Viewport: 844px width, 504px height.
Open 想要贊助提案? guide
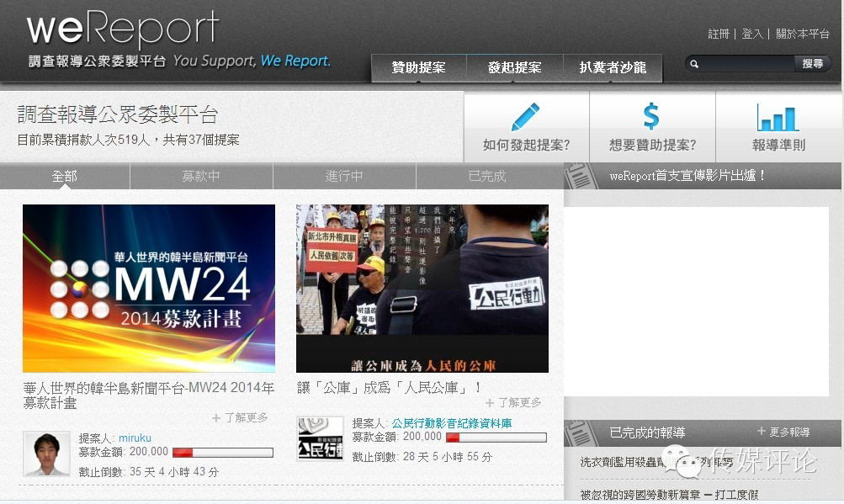tap(652, 126)
